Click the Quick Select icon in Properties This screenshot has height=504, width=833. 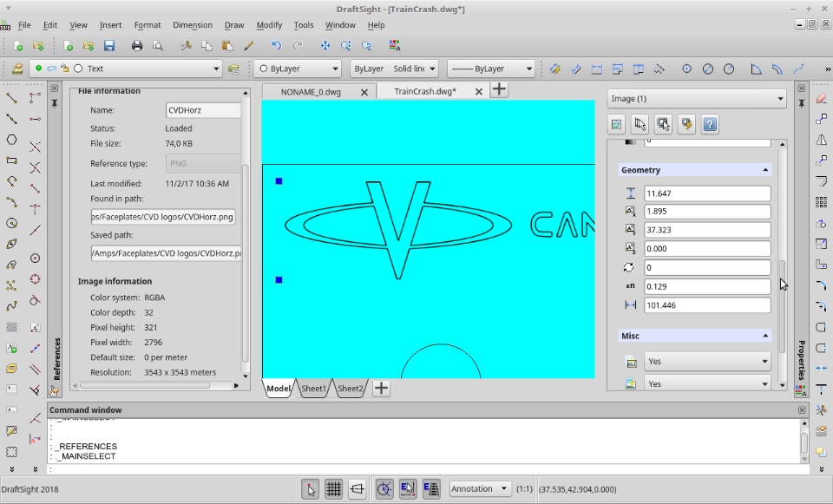coord(616,124)
